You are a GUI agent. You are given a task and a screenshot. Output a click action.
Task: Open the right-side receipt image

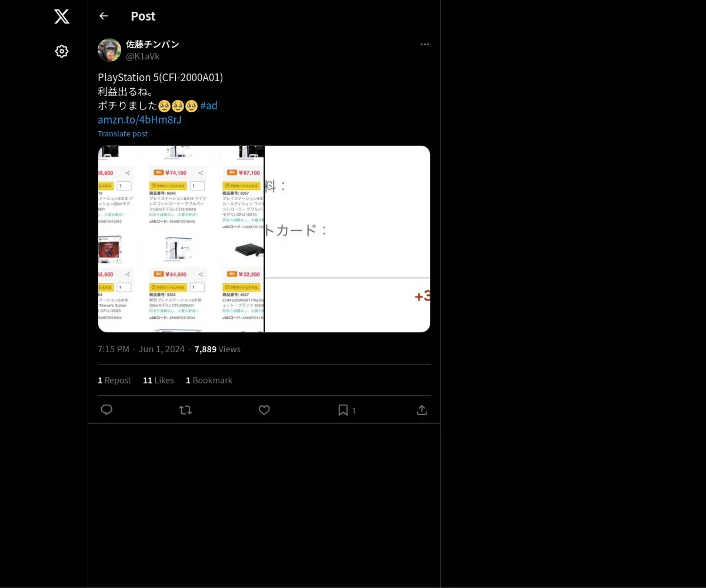347,239
